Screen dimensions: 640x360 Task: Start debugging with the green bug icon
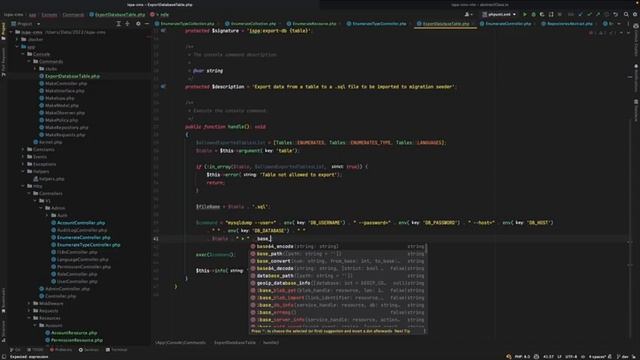[533, 14]
